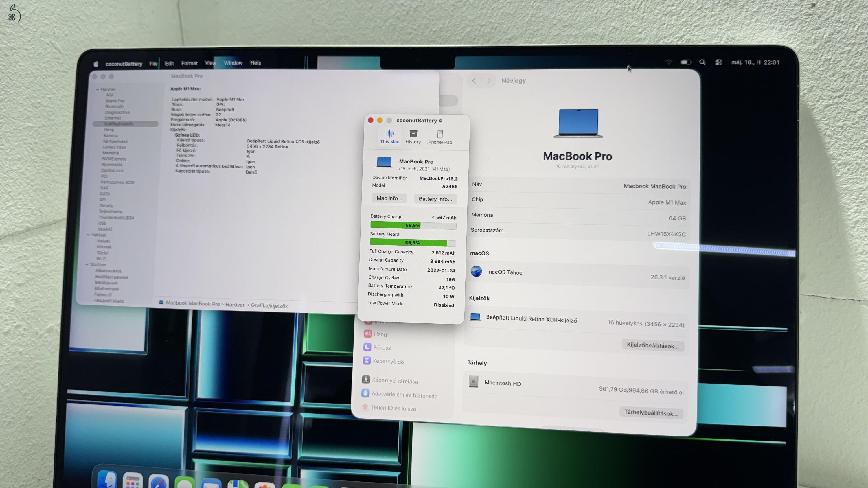This screenshot has height=488, width=868.
Task: Click the Tárhelybeállítások... button
Action: coord(651,412)
